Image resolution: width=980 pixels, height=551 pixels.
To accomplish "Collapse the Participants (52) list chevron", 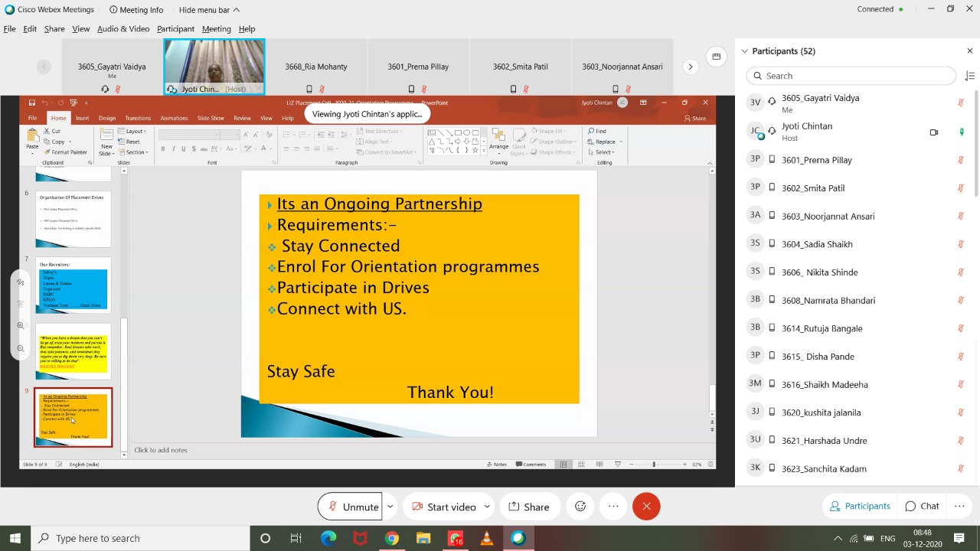I will 744,51.
